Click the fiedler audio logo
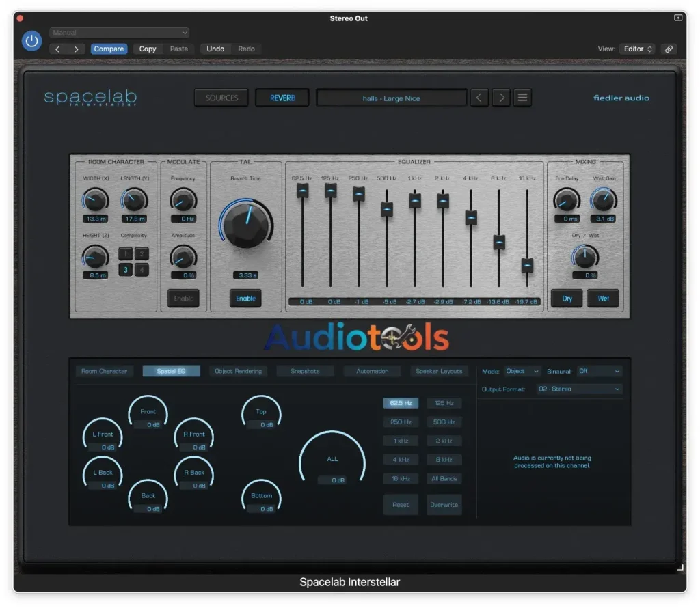This screenshot has height=608, width=700. (x=621, y=98)
